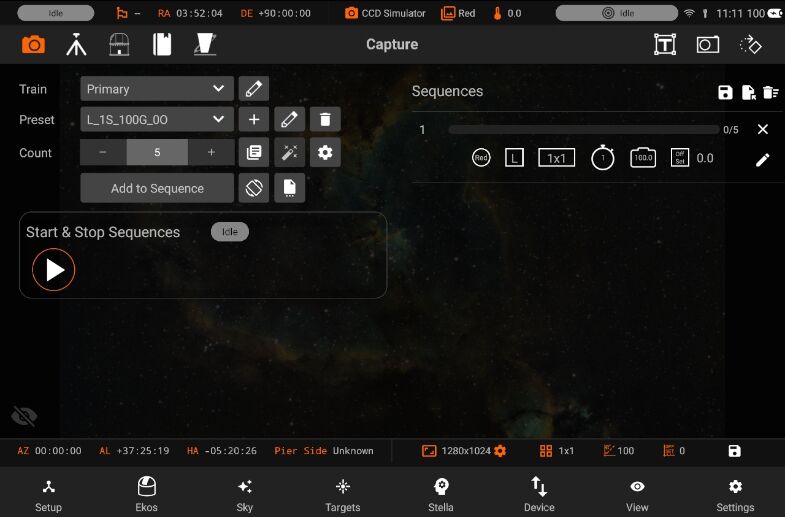Click the job 1 progress bar
This screenshot has width=785, height=517.
584,130
